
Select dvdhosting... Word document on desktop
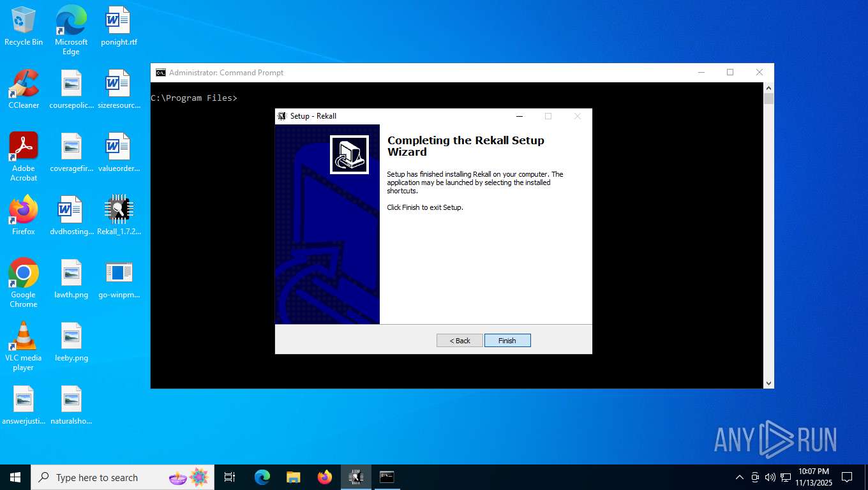tap(71, 216)
